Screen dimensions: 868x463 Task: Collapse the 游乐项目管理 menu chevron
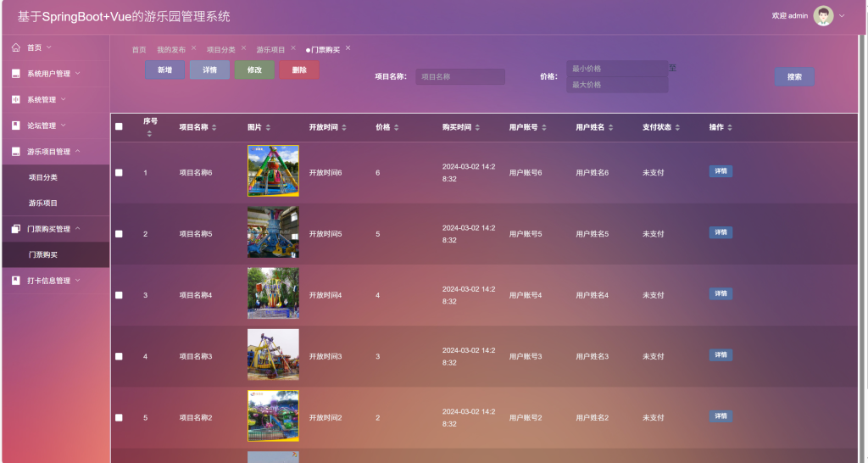77,151
